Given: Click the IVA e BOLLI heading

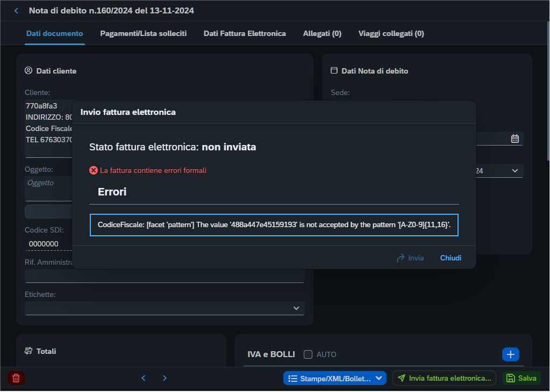Looking at the screenshot, I should coord(271,354).
